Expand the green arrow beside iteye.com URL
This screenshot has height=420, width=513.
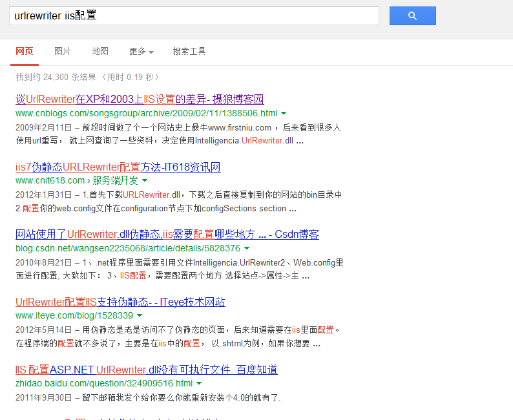(x=140, y=316)
